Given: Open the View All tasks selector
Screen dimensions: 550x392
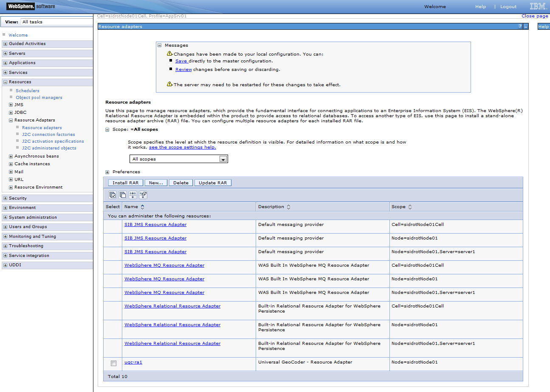Looking at the screenshot, I should (56, 22).
